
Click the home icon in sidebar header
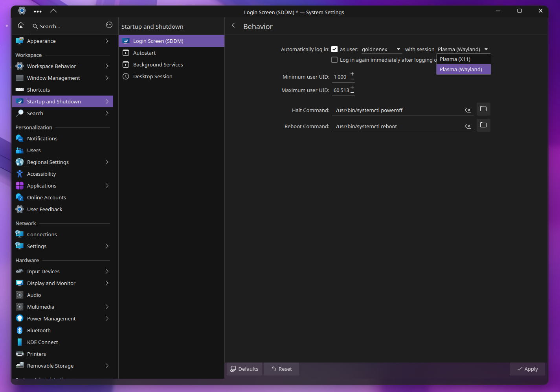(x=21, y=26)
